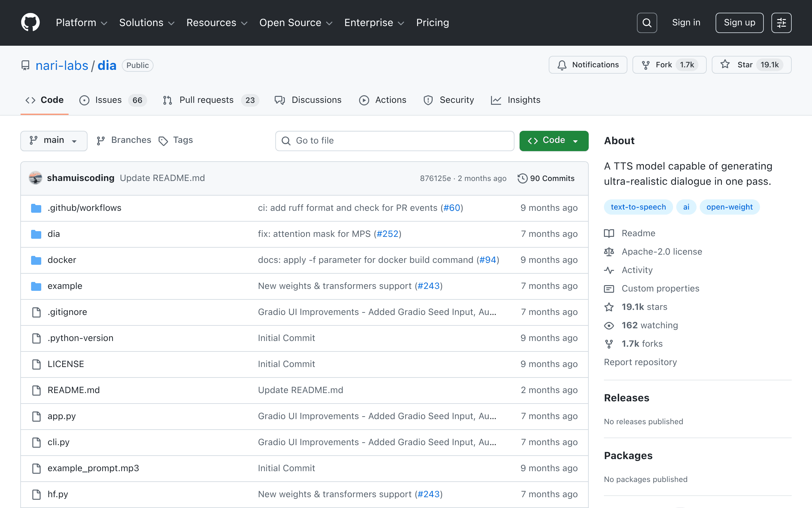Screen dimensions: 812x508
Task: Click Report repository link
Action: (640, 362)
